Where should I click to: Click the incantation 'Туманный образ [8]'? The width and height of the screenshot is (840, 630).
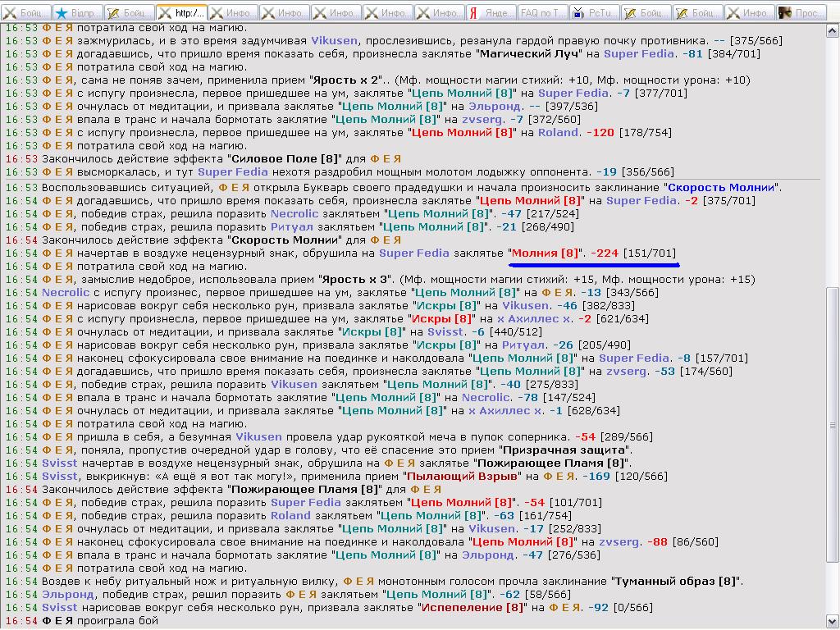(677, 582)
